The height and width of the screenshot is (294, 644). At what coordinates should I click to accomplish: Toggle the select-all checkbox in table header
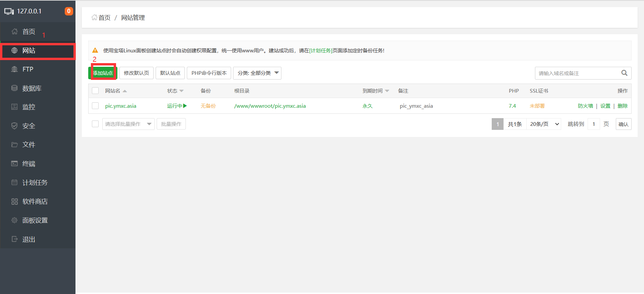pos(95,91)
